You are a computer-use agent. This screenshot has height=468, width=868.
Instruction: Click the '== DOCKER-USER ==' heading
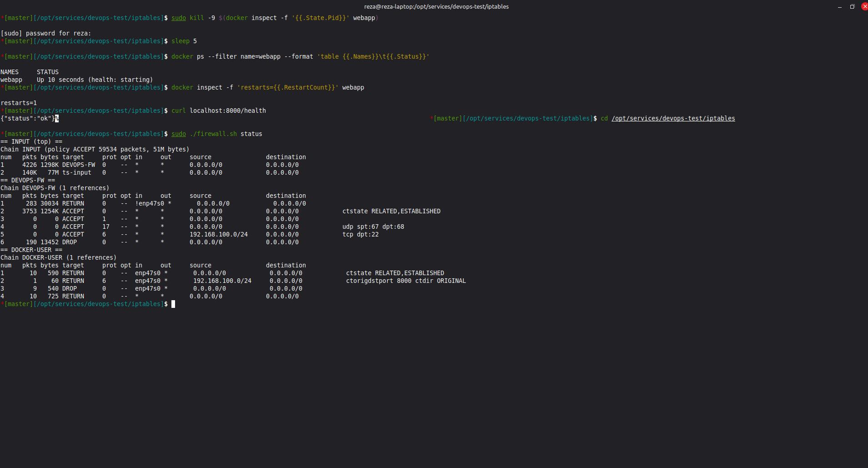31,250
